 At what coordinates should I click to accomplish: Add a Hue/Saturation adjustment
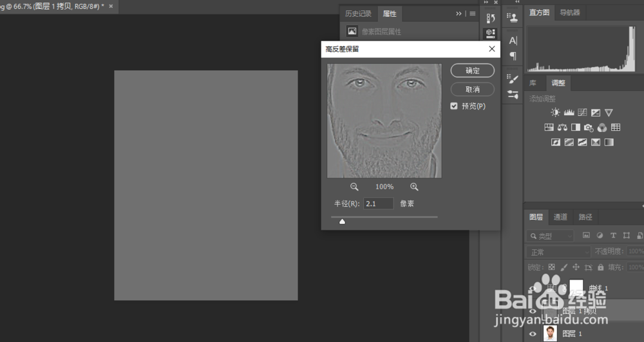click(549, 128)
